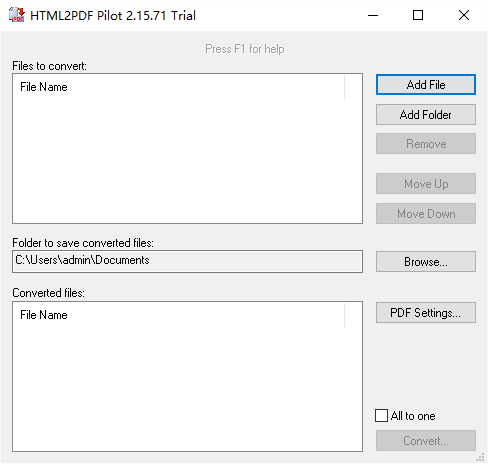
Task: Click the 'Folder to save converted files:' label
Action: [x=83, y=243]
